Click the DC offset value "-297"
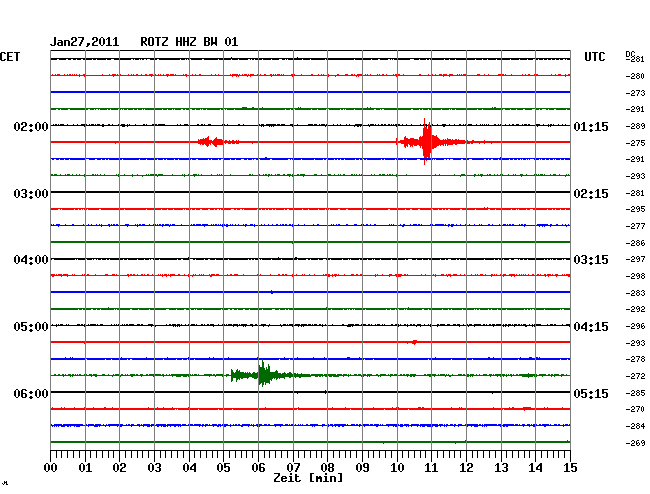The image size is (650, 494). (x=635, y=259)
